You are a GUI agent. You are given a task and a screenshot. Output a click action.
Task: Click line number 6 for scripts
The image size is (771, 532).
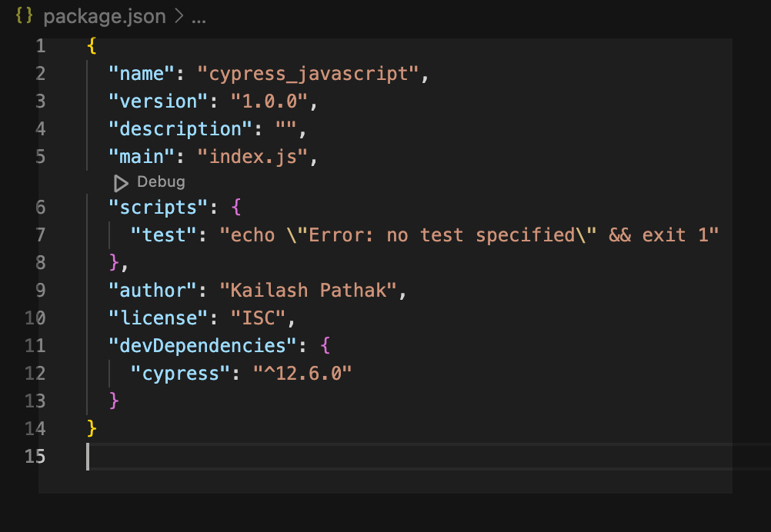(x=40, y=207)
